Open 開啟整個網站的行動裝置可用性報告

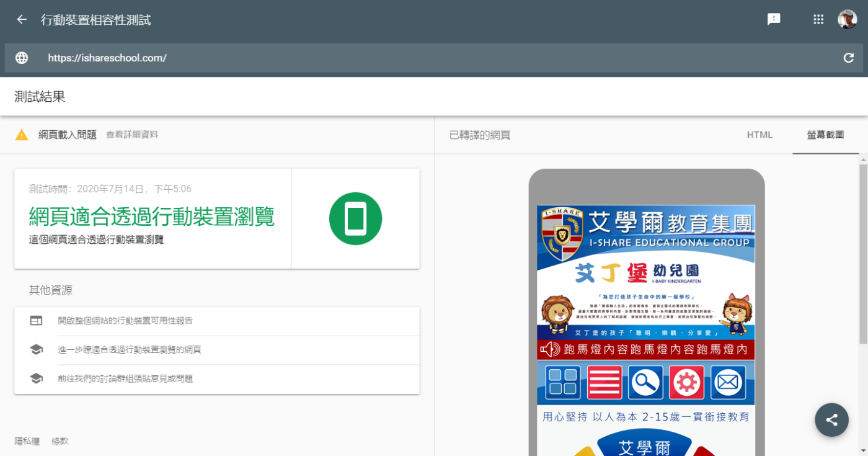pyautogui.click(x=125, y=321)
